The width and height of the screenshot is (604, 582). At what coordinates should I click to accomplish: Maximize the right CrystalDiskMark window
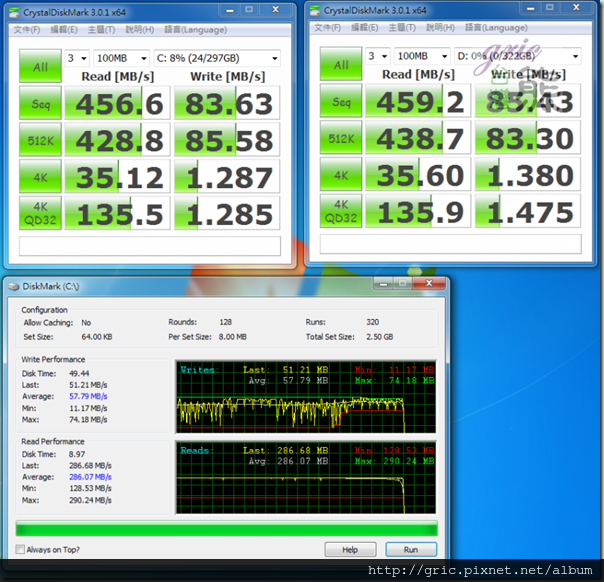(x=550, y=8)
